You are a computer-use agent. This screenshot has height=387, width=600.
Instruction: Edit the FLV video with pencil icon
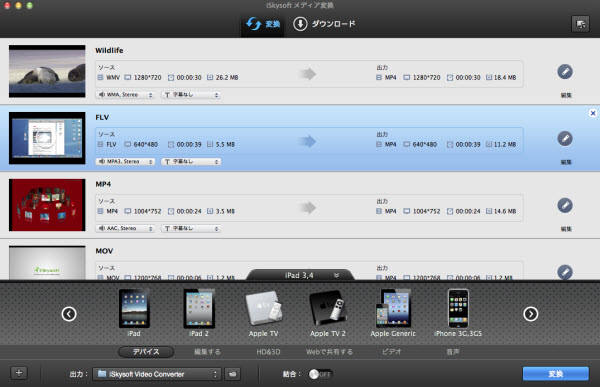565,139
